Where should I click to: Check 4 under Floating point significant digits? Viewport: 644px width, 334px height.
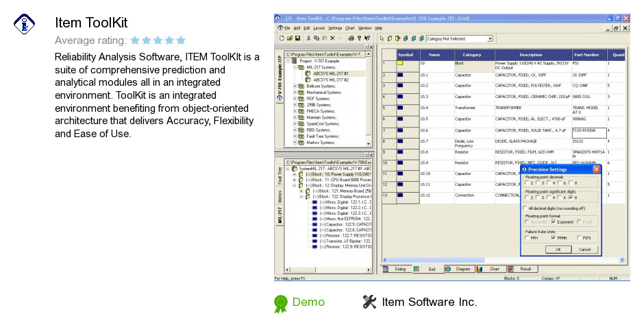pyautogui.click(x=549, y=198)
